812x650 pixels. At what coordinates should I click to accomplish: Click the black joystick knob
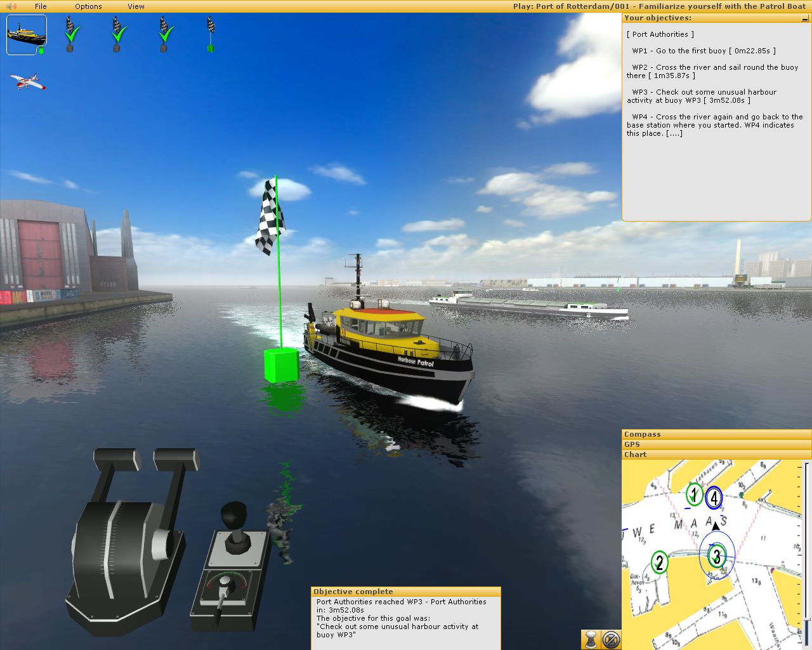pos(234,515)
